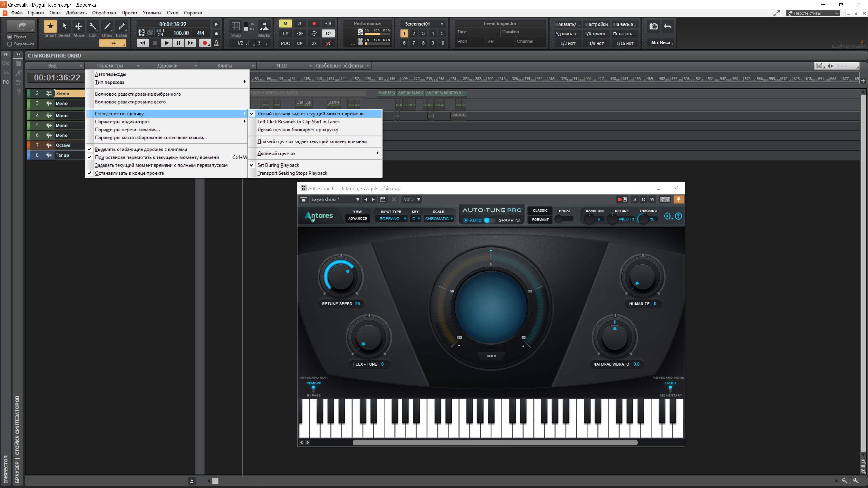Toggle 'При остановке перемотать к текущему' option
The width and height of the screenshot is (868, 488).
157,157
